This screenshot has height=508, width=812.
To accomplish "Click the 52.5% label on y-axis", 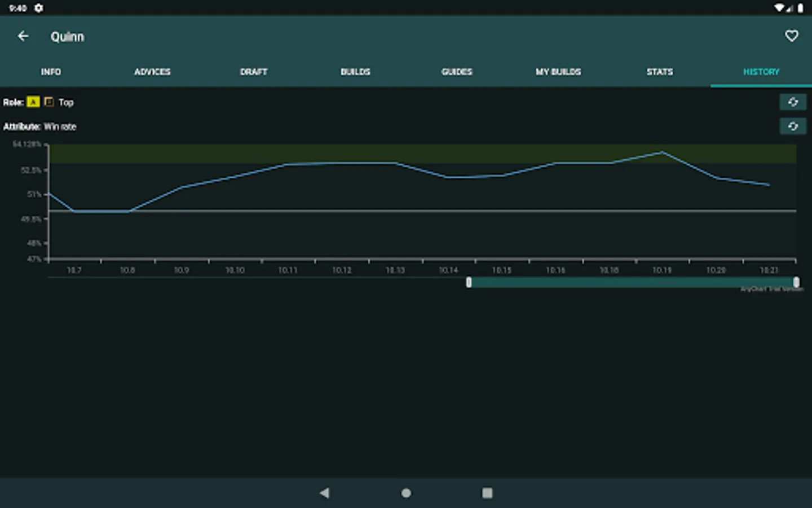I will tap(31, 170).
